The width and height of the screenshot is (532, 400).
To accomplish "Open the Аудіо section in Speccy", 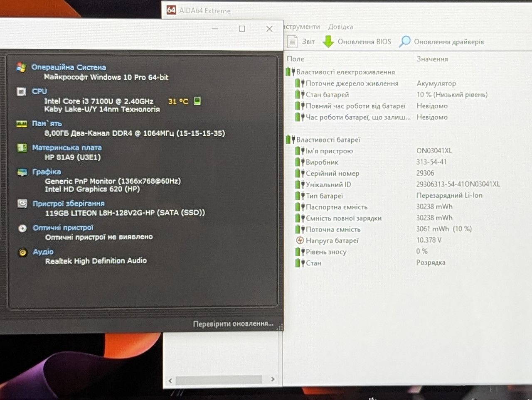I will [43, 252].
